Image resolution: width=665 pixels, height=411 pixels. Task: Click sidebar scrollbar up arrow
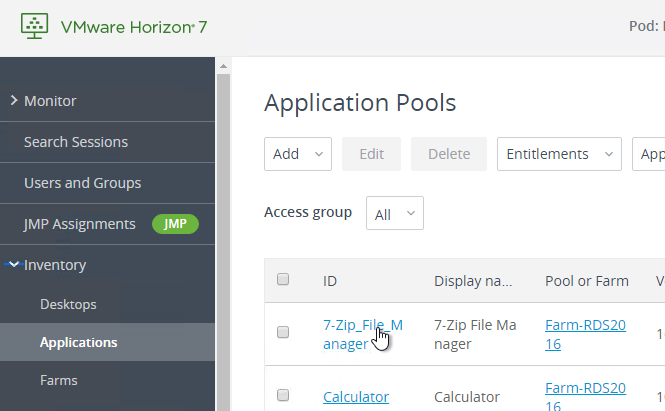[x=224, y=66]
